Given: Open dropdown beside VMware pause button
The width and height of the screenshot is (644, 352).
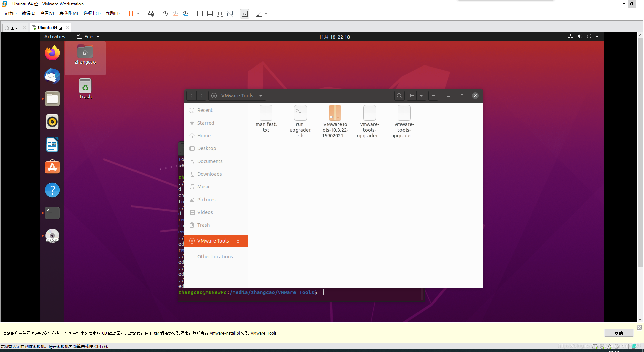Looking at the screenshot, I should tap(138, 14).
